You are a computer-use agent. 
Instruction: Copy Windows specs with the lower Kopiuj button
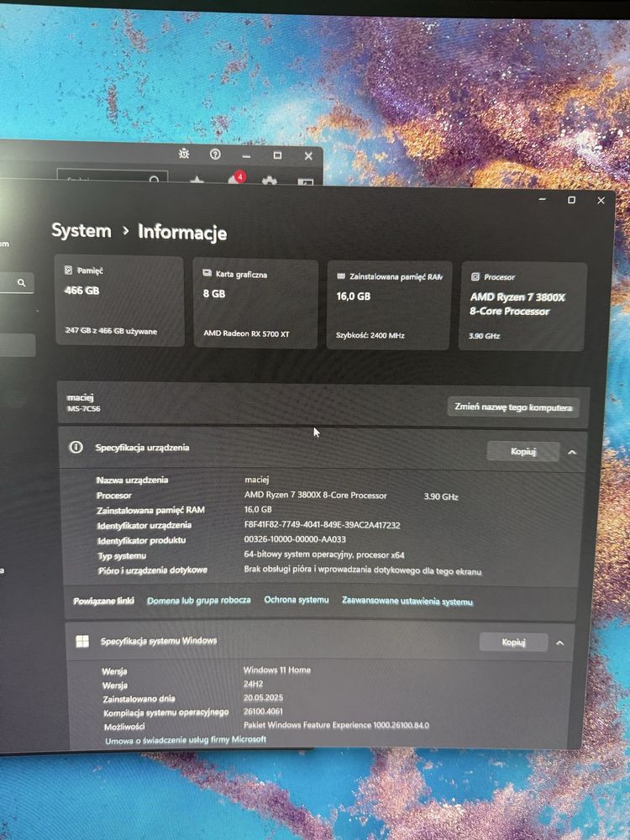(513, 642)
